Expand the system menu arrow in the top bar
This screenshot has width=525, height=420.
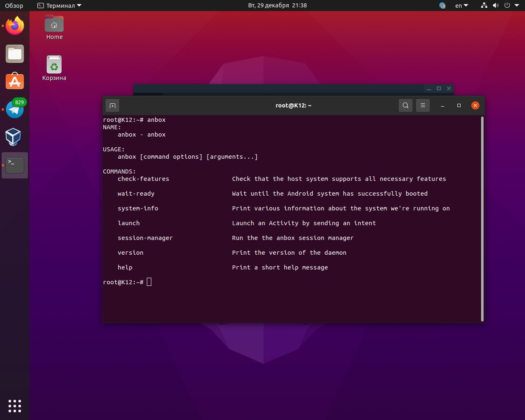[516, 5]
